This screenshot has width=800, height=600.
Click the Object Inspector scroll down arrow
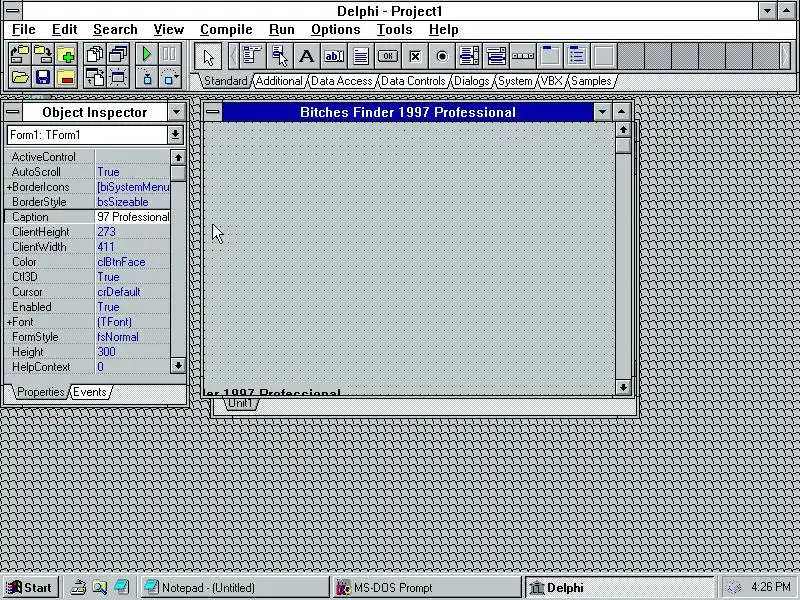pyautogui.click(x=178, y=365)
